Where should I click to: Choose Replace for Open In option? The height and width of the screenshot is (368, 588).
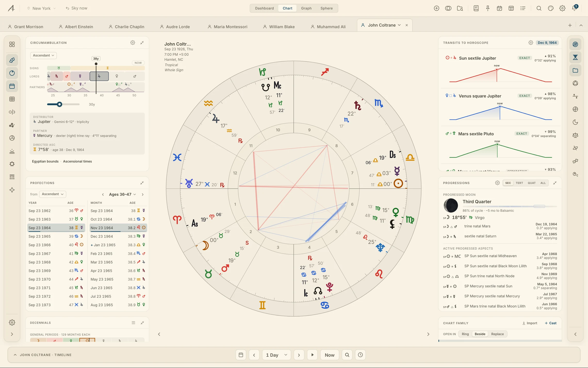click(497, 334)
